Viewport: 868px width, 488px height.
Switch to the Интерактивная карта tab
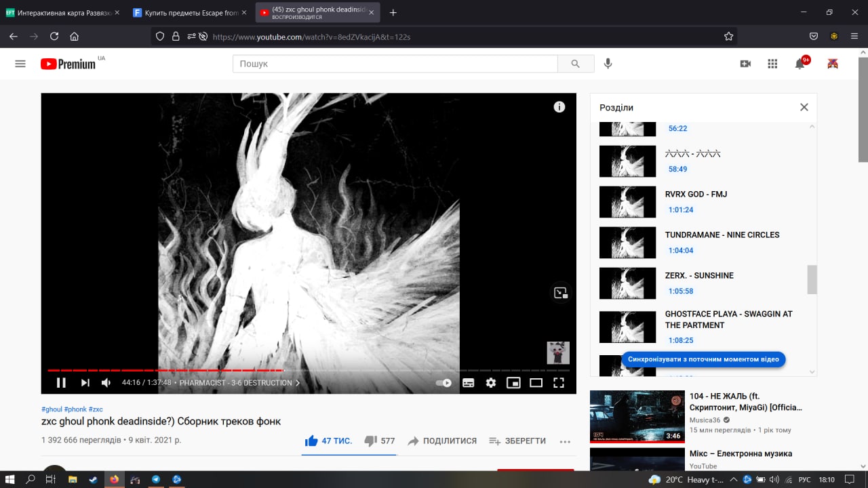(62, 12)
